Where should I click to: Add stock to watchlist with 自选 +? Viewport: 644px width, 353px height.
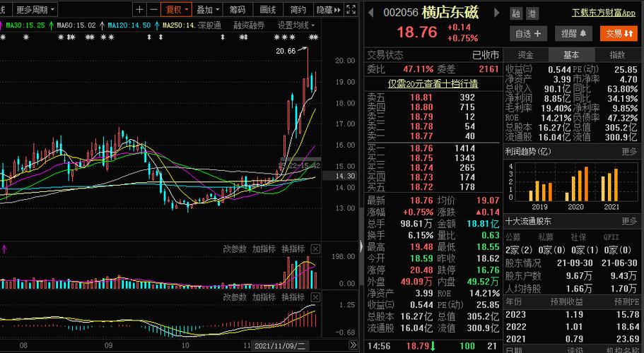528,34
